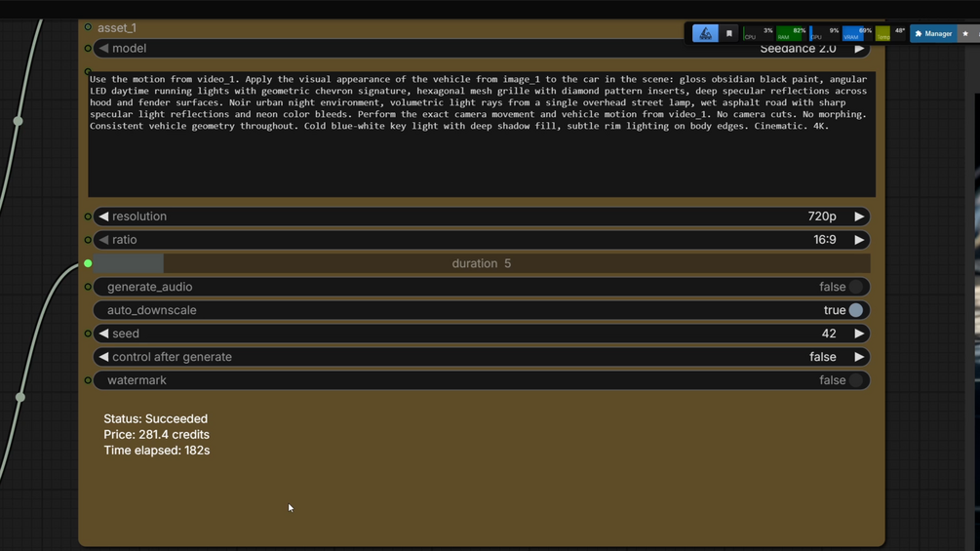Click the asset_1 label
The image size is (980, 551).
tap(117, 27)
